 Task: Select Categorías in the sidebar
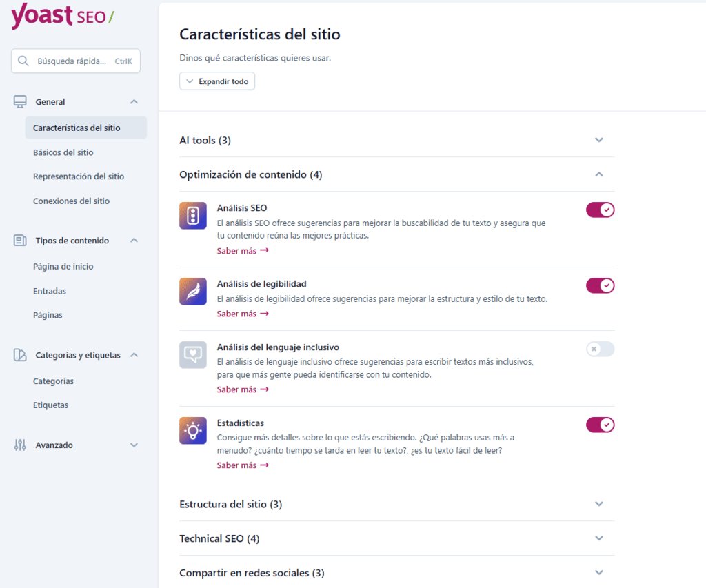coord(52,381)
